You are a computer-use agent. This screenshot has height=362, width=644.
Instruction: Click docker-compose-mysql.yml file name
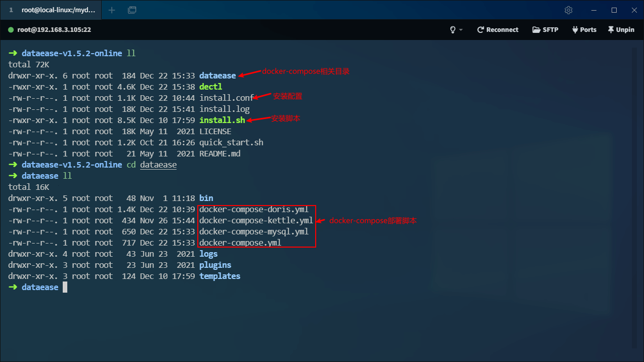tap(254, 231)
